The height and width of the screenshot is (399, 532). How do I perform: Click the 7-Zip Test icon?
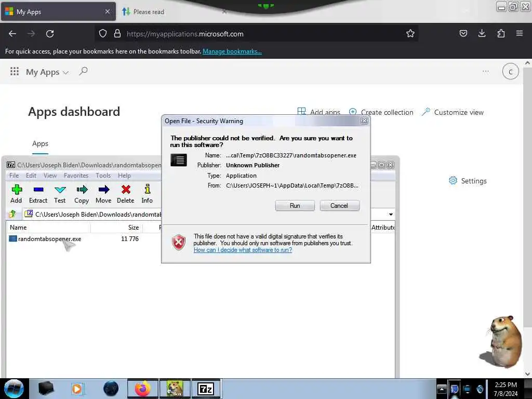click(60, 194)
